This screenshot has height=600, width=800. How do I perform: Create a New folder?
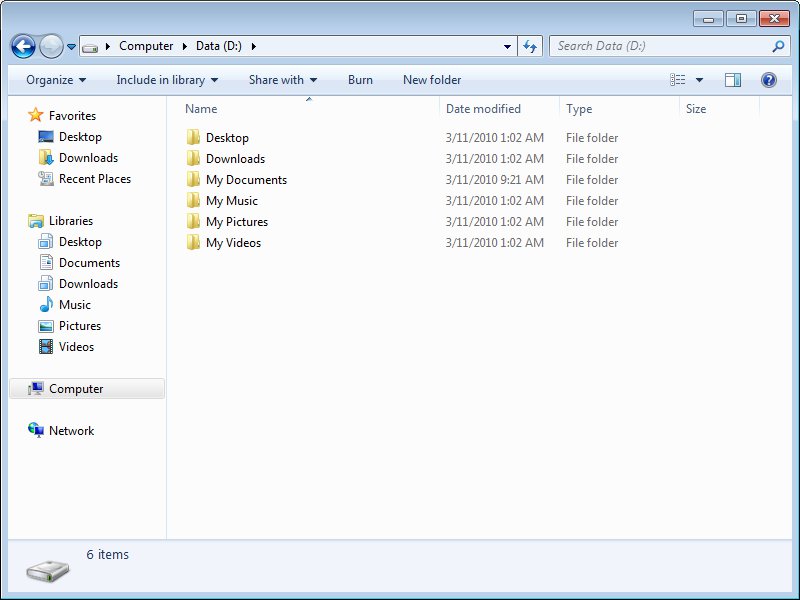coord(432,80)
